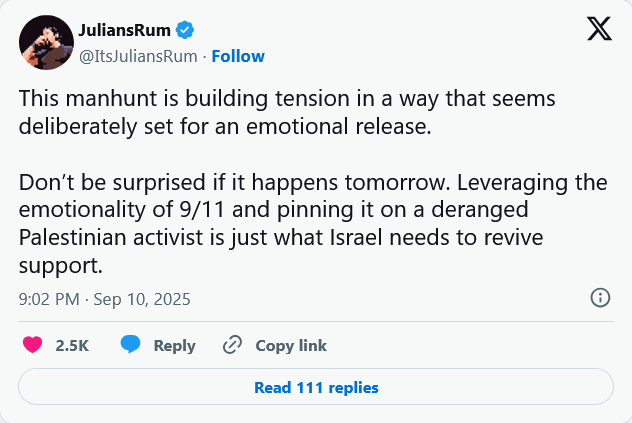Read 111 replies on this tweet
Viewport: 632px width, 423px height.
(316, 387)
